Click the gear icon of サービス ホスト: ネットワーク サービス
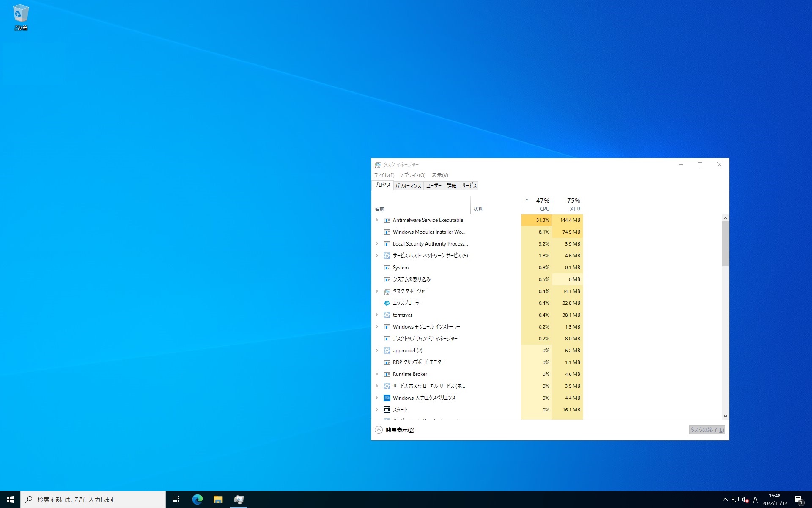This screenshot has height=508, width=812. point(387,256)
